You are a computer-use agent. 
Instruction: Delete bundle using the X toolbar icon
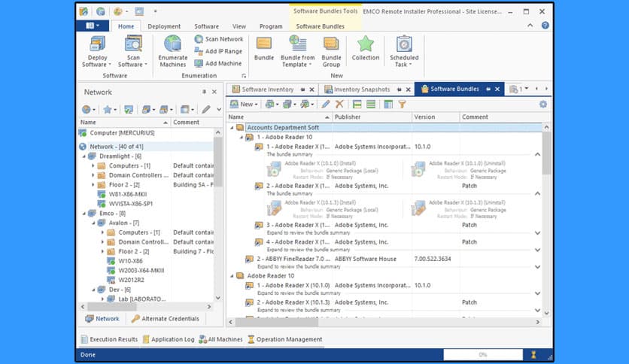339,105
